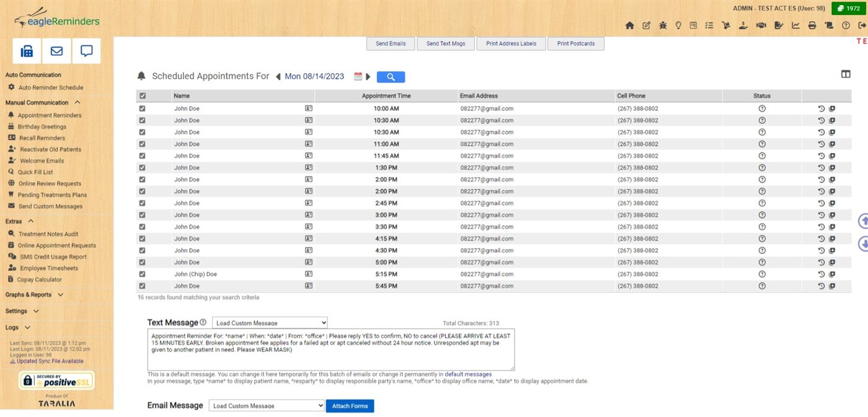Screen dimensions: 868x417
Task: Open the line chart reports icon
Action: (x=796, y=25)
